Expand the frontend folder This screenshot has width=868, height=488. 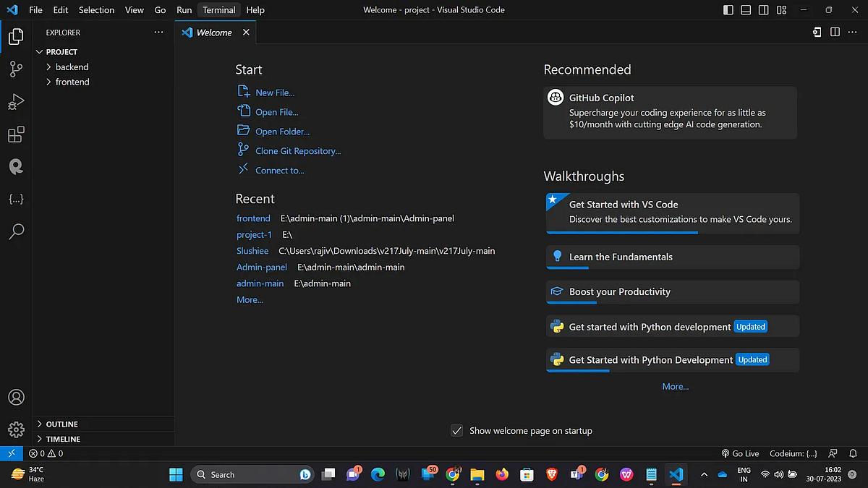pos(105,82)
